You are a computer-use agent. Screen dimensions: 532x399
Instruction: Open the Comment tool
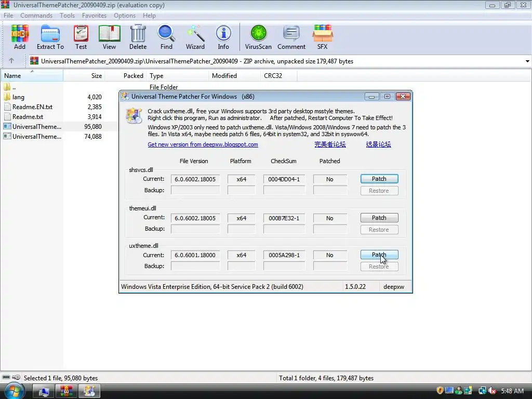click(291, 37)
